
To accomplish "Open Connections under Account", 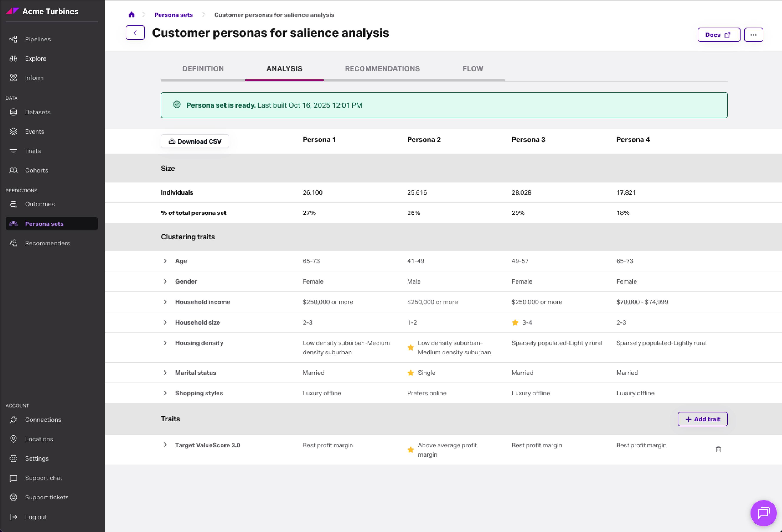I will point(43,420).
